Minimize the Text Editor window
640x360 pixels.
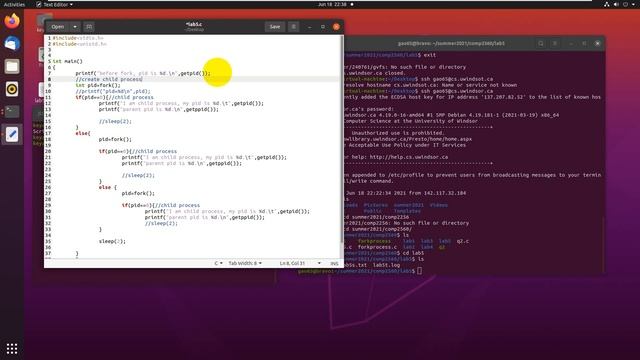[x=310, y=27]
